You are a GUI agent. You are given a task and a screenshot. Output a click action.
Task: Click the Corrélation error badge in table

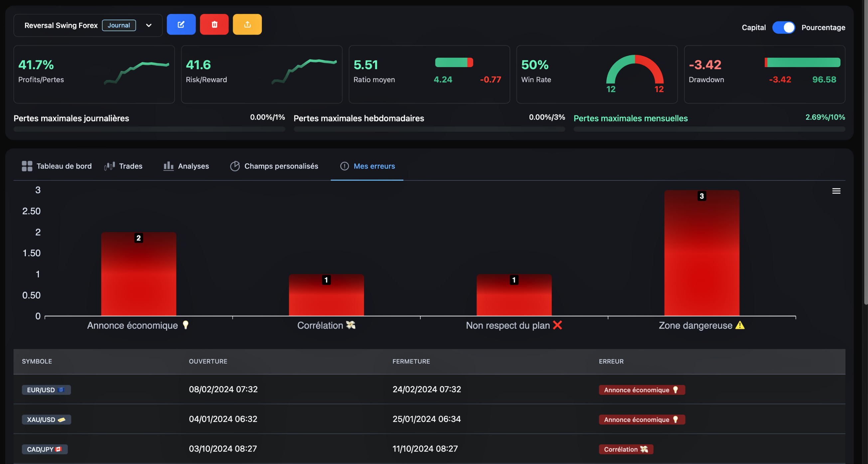pyautogui.click(x=626, y=449)
